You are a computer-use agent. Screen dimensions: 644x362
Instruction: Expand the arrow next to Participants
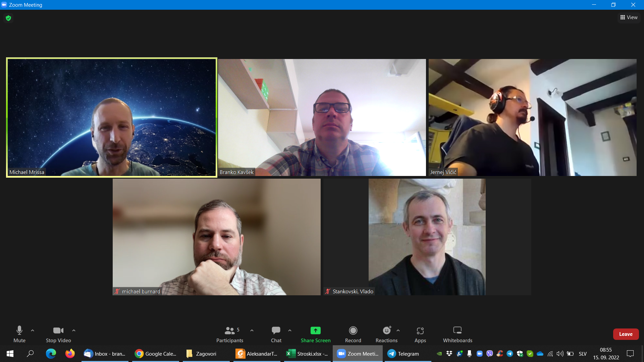252,330
